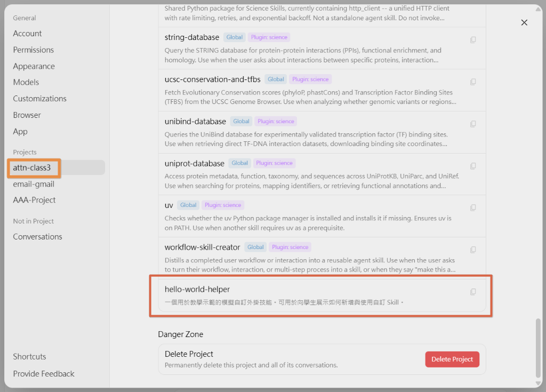Open Customizations settings
Screen dimensions: 546x392
coord(39,99)
